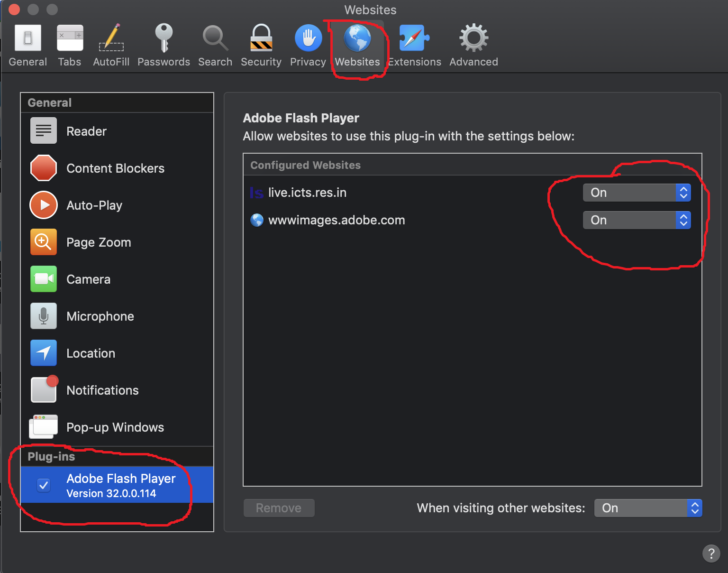Switch to the Privacy tab
The image size is (728, 573).
[x=308, y=45]
